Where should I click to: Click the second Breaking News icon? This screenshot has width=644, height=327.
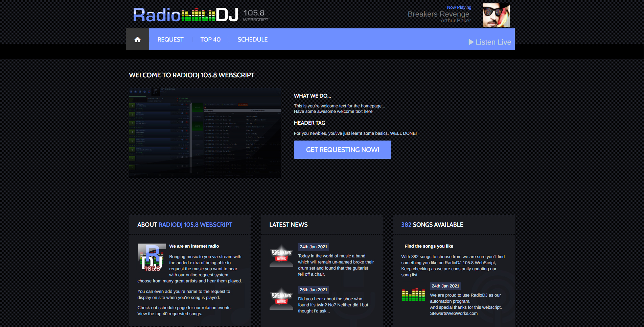(281, 299)
